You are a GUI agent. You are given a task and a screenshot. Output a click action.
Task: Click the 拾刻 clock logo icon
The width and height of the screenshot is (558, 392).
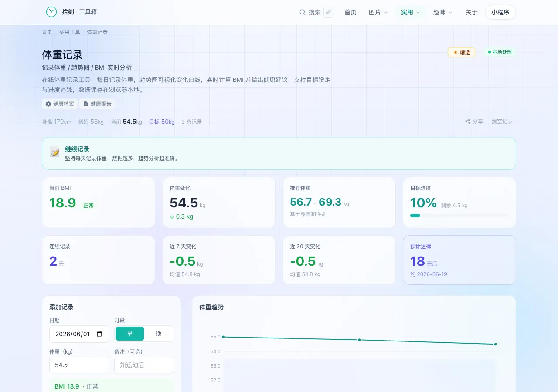[x=51, y=12]
